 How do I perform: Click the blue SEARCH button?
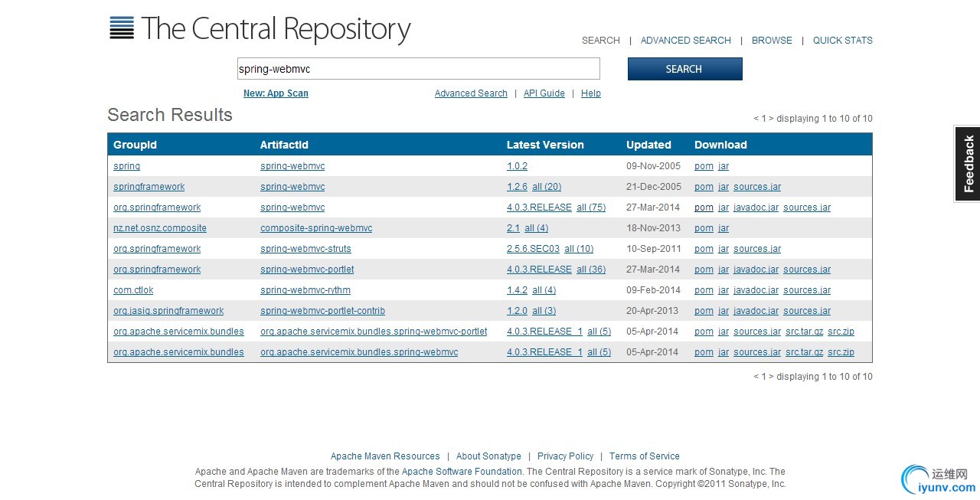(x=684, y=69)
